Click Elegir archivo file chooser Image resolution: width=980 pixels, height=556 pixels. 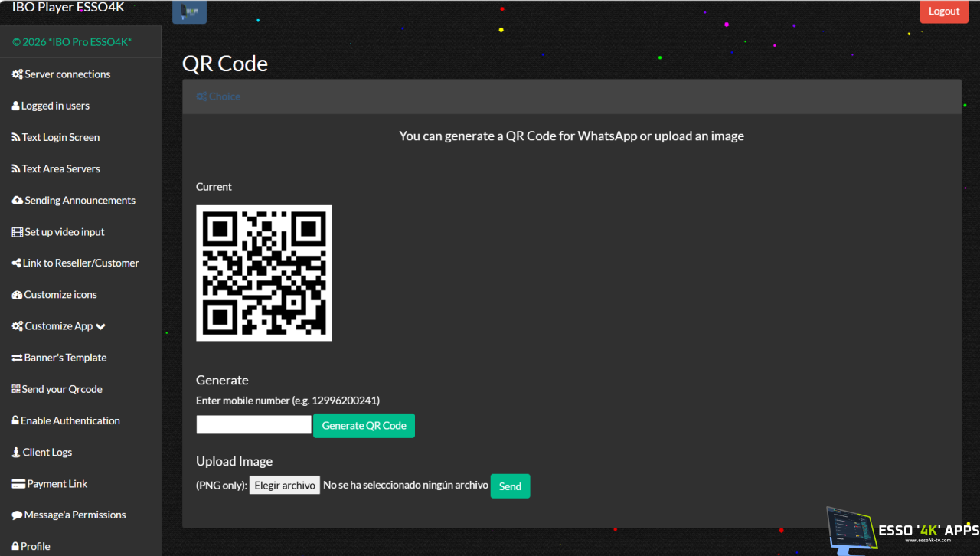pyautogui.click(x=285, y=486)
